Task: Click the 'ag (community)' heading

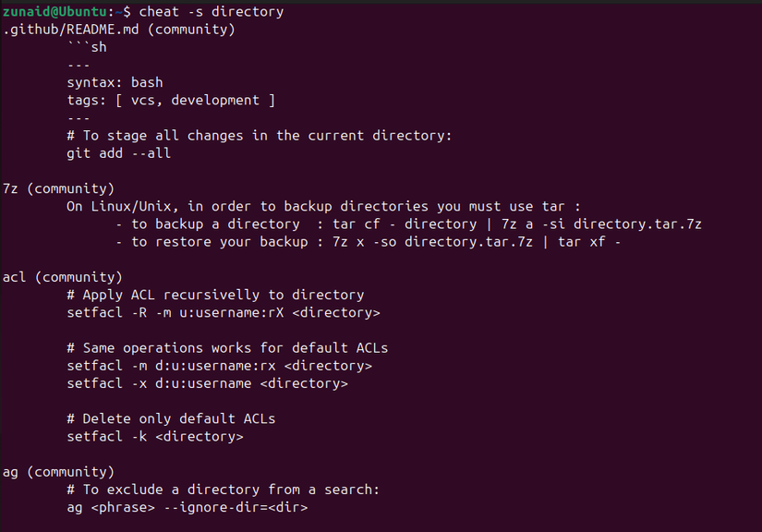Action: coord(58,472)
